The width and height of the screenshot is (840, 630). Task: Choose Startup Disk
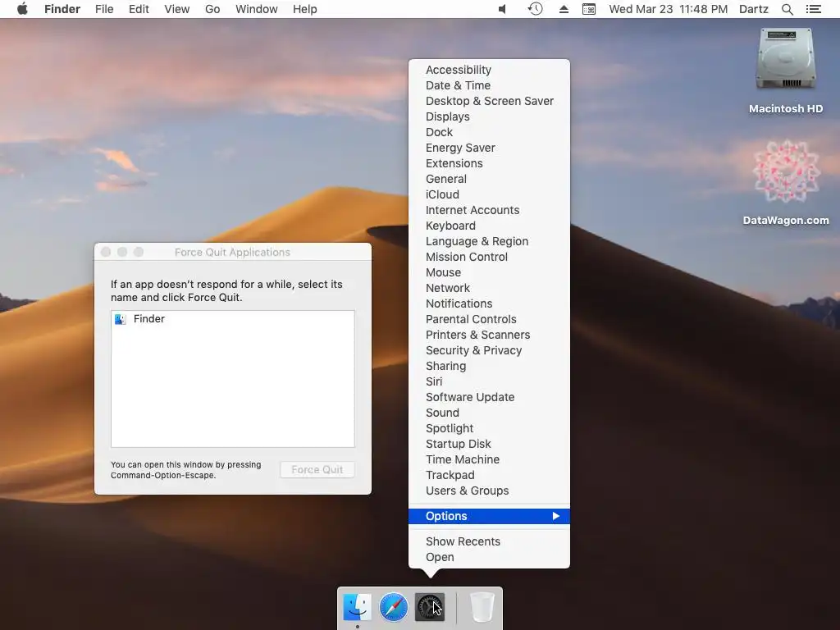tap(489, 444)
